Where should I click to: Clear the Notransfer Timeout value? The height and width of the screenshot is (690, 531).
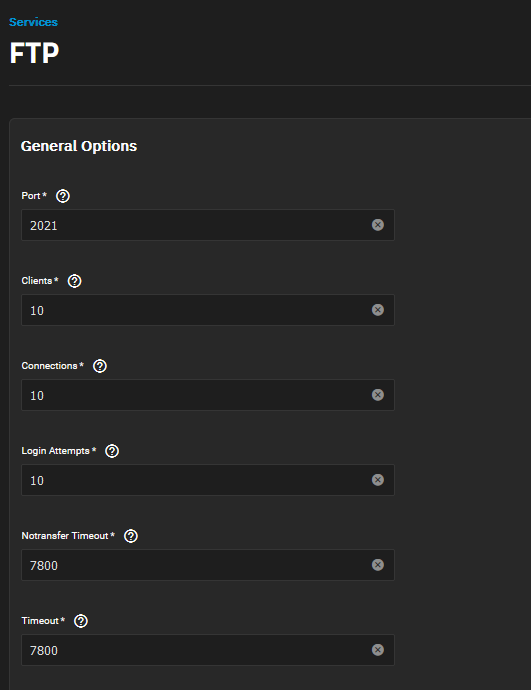point(377,565)
